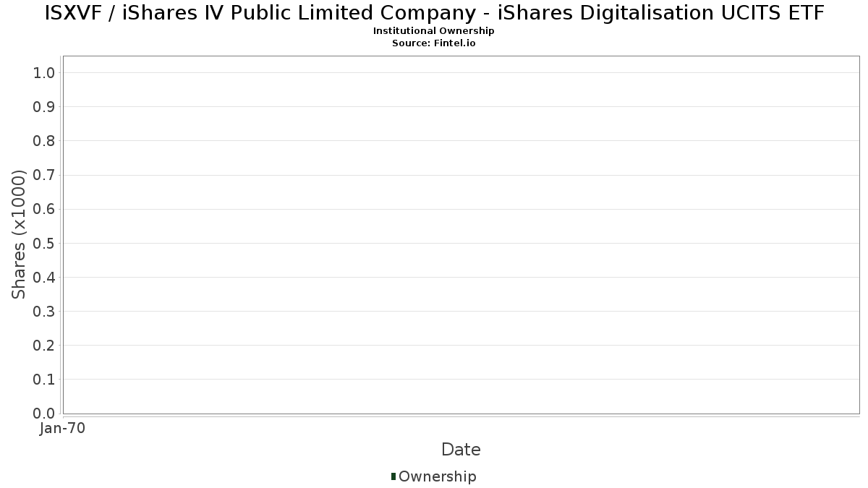Select the Institutional Ownership subtitle
This screenshot has width=868, height=488.
point(434,31)
